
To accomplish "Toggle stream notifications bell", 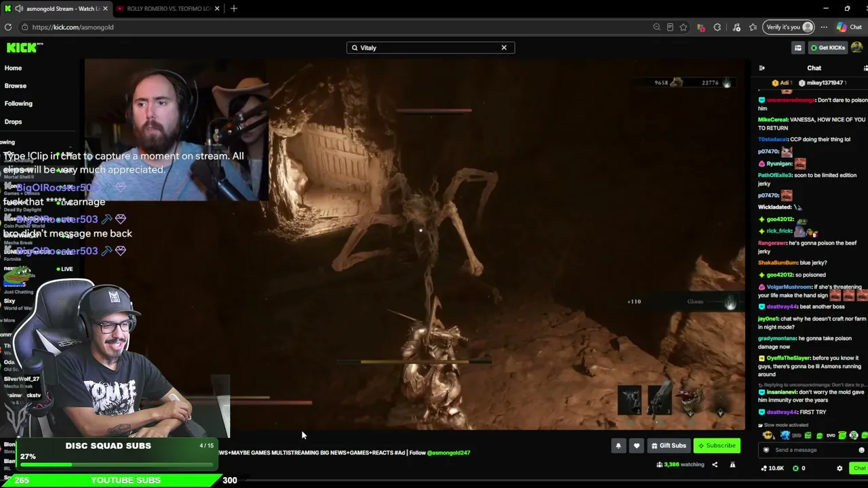I will coord(618,445).
